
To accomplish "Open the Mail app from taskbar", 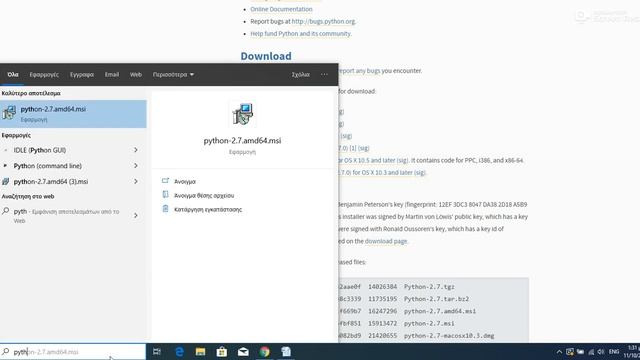I will (x=243, y=351).
